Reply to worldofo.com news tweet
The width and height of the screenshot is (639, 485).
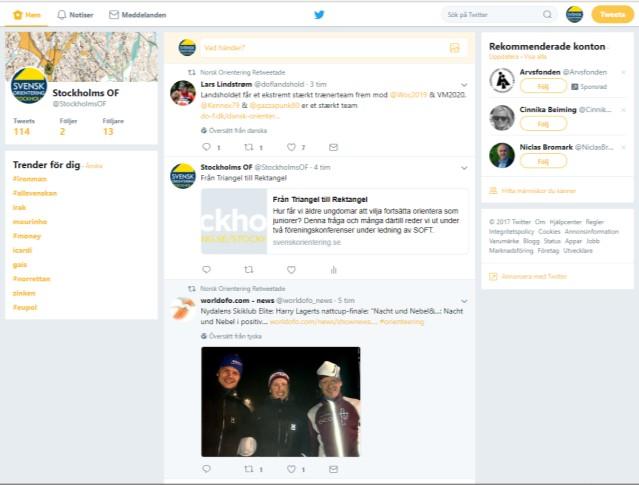point(207,469)
